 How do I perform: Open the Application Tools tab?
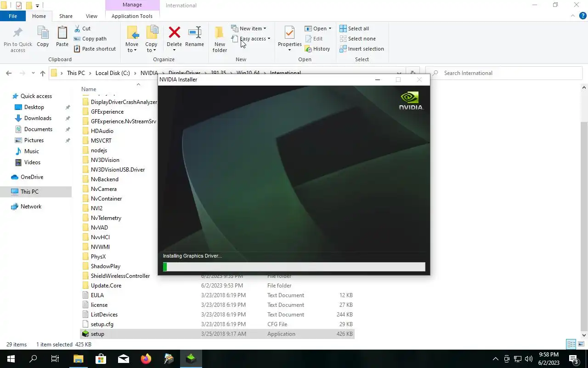tap(132, 16)
